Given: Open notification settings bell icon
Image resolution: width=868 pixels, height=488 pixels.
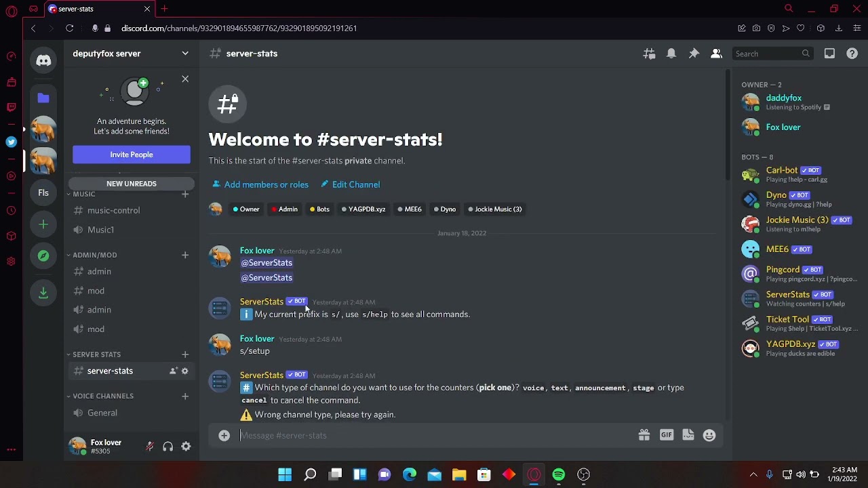Looking at the screenshot, I should pyautogui.click(x=671, y=54).
